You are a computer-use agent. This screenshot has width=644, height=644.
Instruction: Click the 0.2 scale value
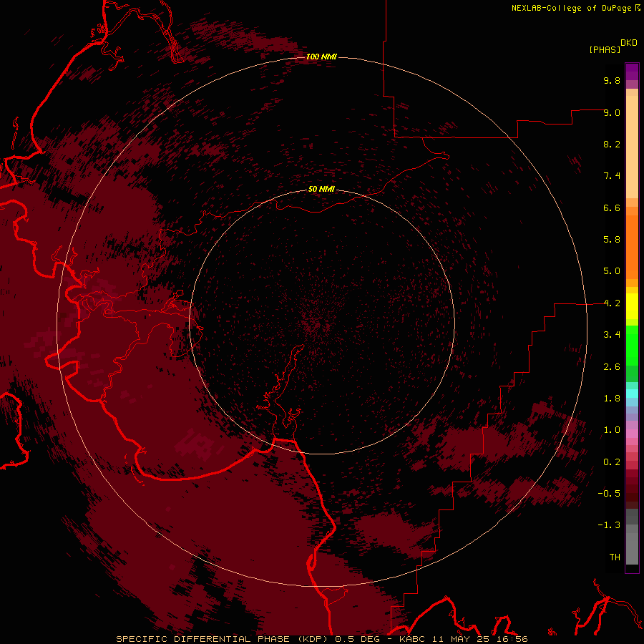612,462
